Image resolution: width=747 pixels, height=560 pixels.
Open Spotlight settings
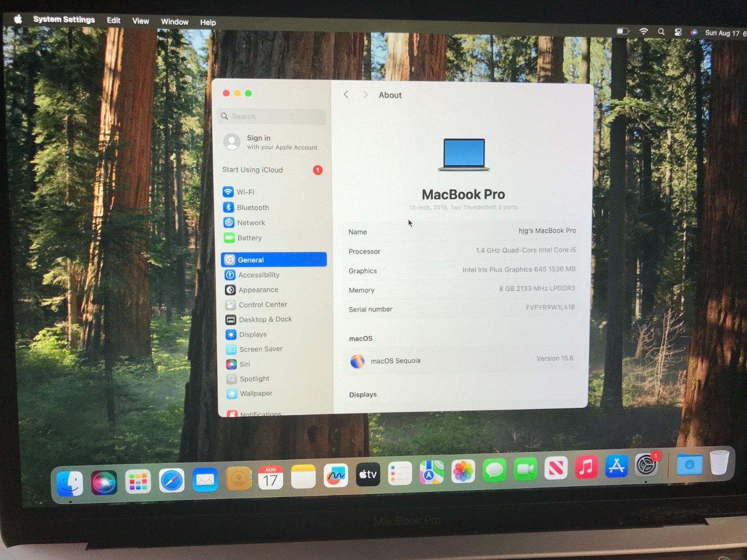[254, 378]
